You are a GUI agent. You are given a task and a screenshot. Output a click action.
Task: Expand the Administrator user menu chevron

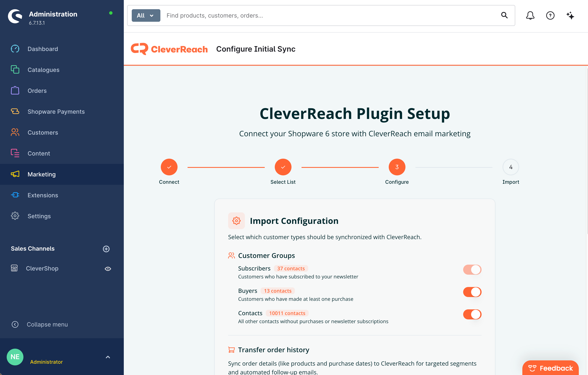(x=108, y=357)
